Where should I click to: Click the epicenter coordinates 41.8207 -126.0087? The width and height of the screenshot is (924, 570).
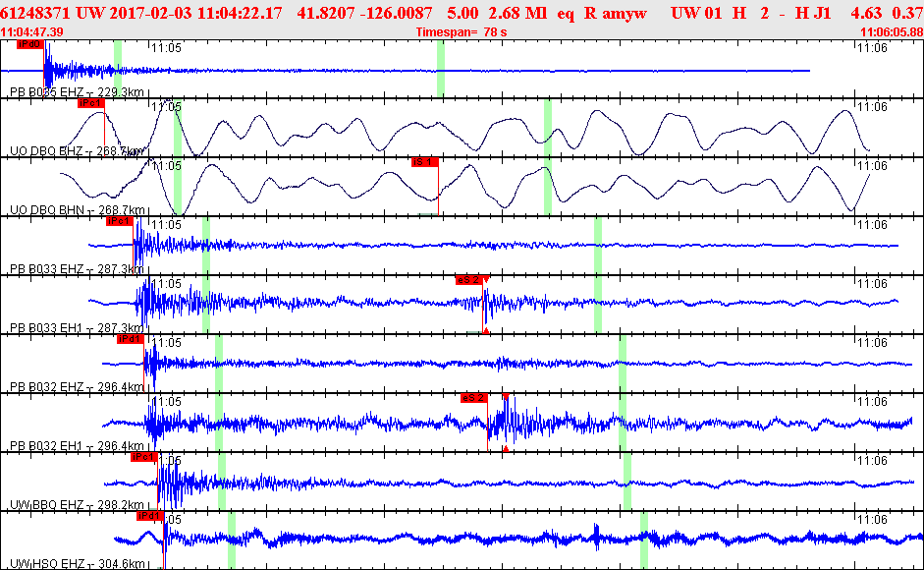pyautogui.click(x=364, y=13)
